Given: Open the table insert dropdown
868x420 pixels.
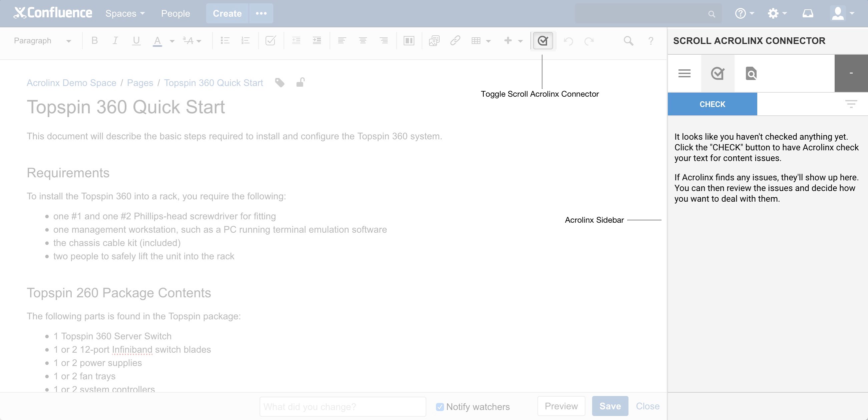Looking at the screenshot, I should click(x=481, y=41).
